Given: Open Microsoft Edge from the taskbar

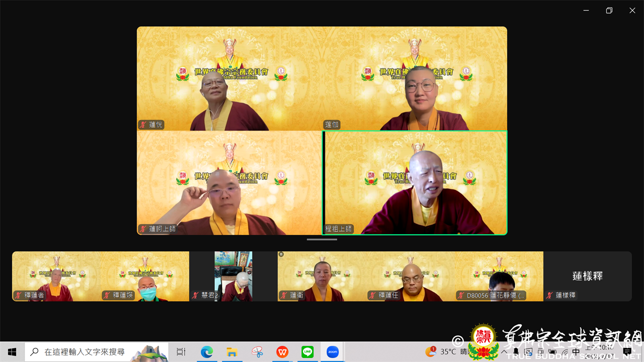Looking at the screenshot, I should 207,352.
